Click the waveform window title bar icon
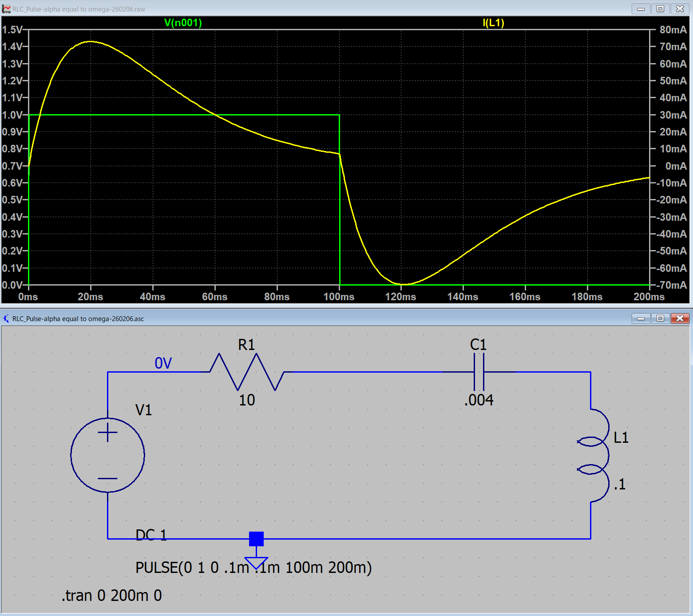The image size is (693, 616). 6,9
